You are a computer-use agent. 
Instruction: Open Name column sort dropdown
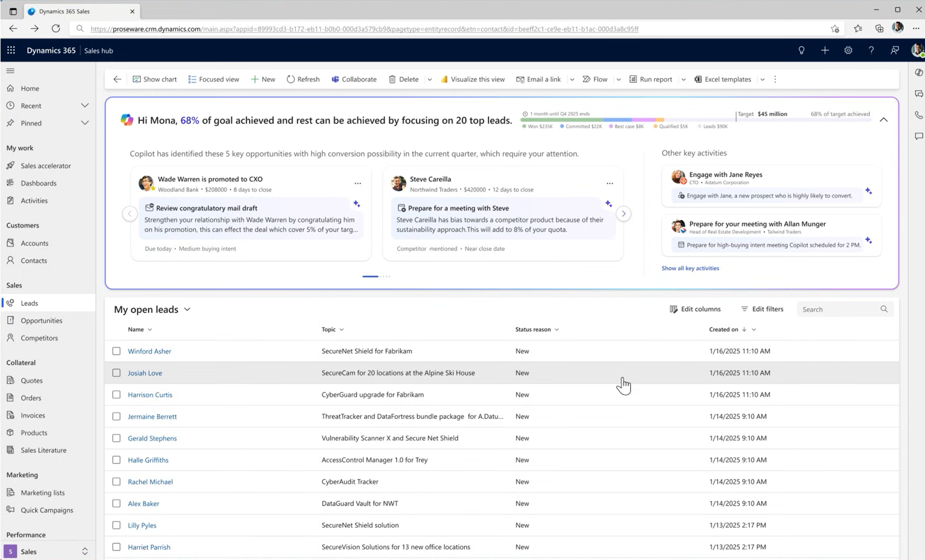point(150,329)
